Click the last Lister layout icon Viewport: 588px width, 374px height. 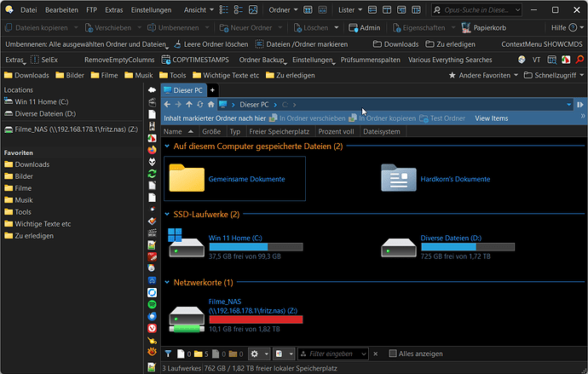point(416,10)
